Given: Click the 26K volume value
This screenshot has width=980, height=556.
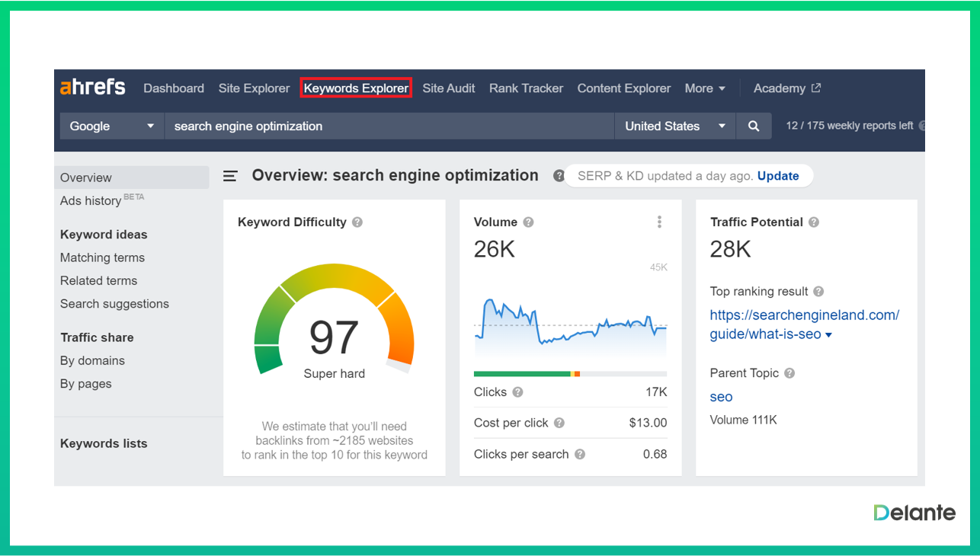Looking at the screenshot, I should 495,249.
